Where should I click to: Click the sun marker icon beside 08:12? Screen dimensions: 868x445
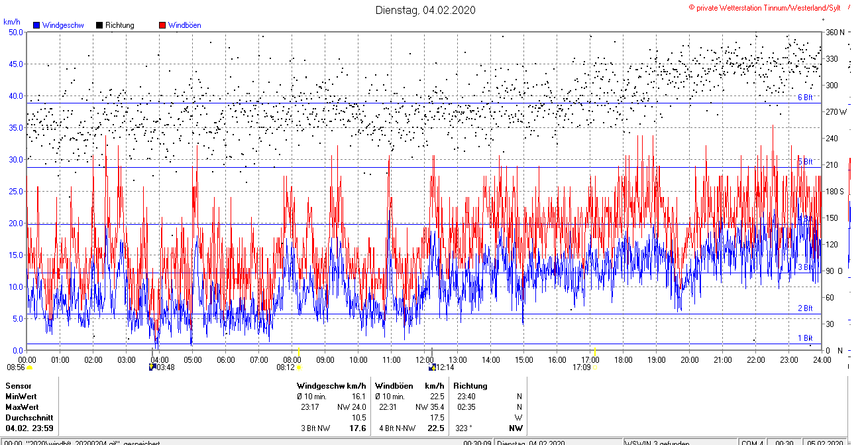click(299, 367)
